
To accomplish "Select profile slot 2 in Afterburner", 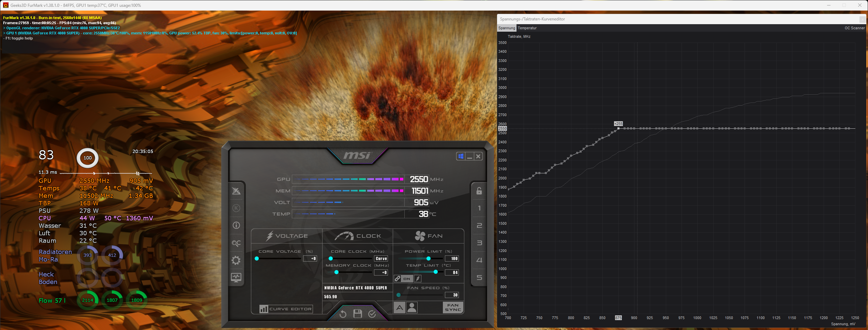I will pyautogui.click(x=479, y=225).
